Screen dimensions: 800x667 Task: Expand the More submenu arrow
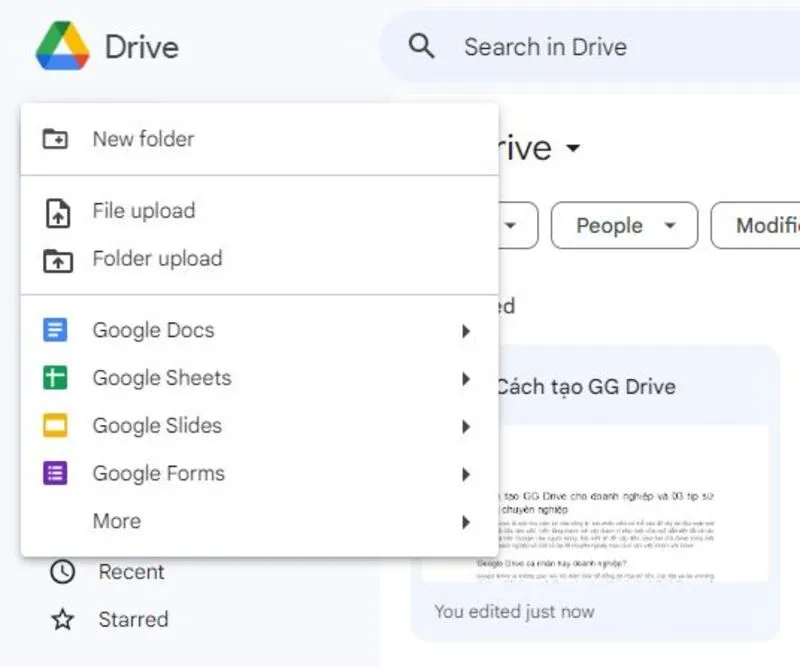tap(465, 522)
